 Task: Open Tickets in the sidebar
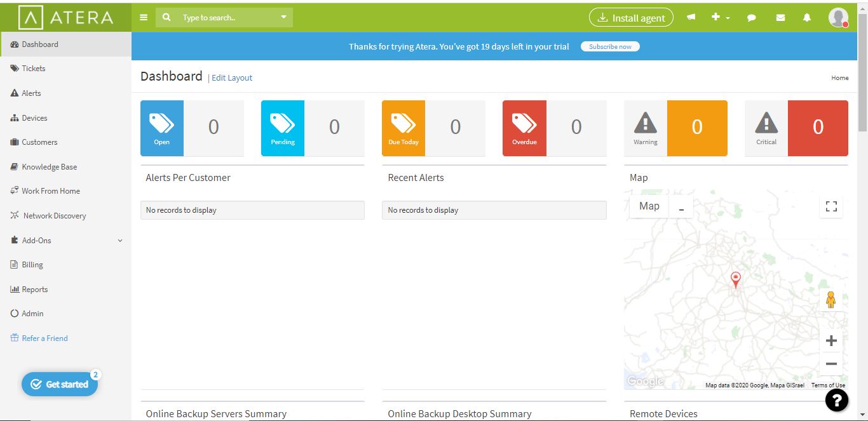pos(34,69)
